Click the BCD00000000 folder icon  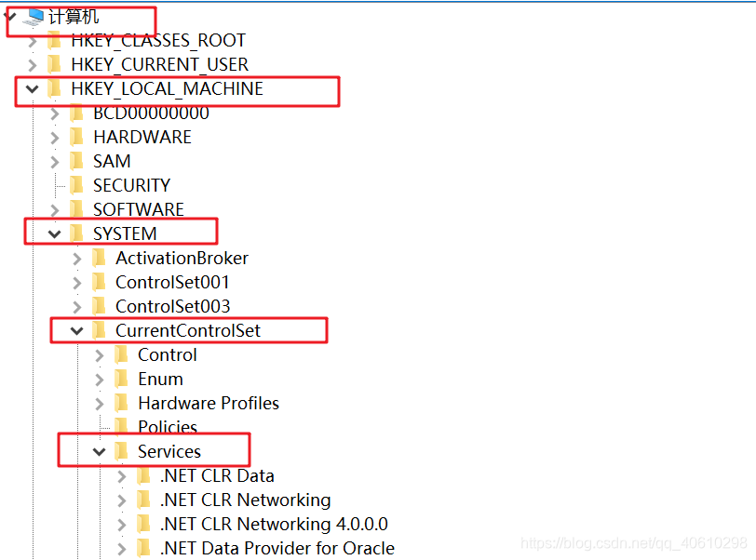[x=76, y=113]
